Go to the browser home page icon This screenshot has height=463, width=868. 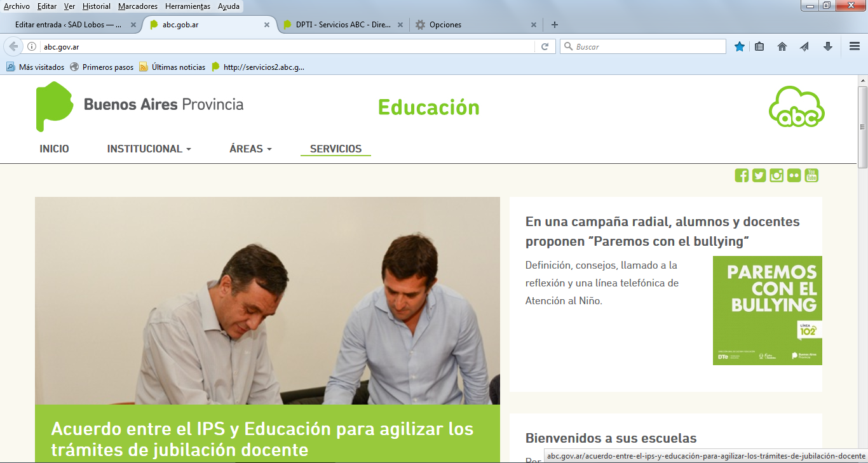pyautogui.click(x=782, y=46)
